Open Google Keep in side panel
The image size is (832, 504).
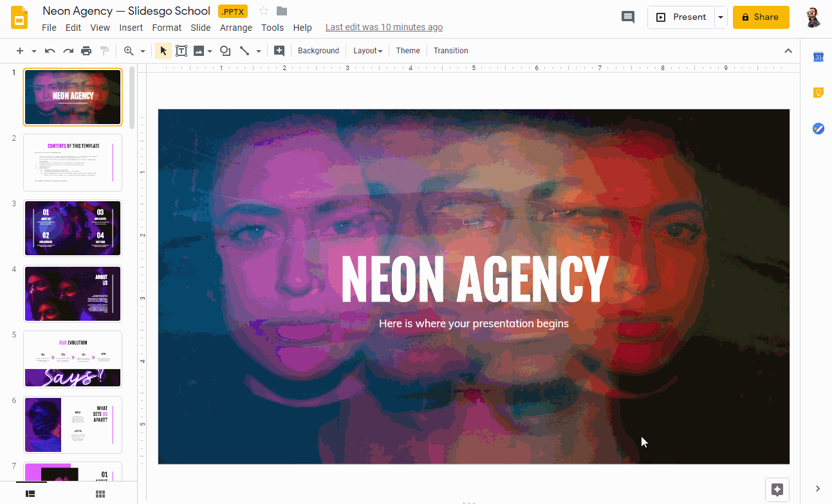(818, 93)
